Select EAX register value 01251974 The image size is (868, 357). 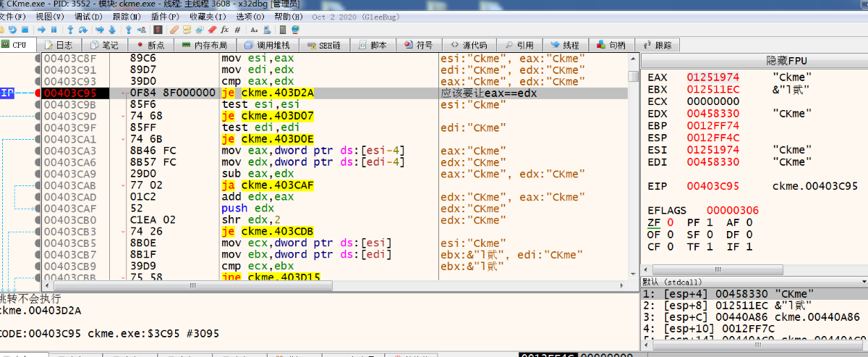coord(713,77)
